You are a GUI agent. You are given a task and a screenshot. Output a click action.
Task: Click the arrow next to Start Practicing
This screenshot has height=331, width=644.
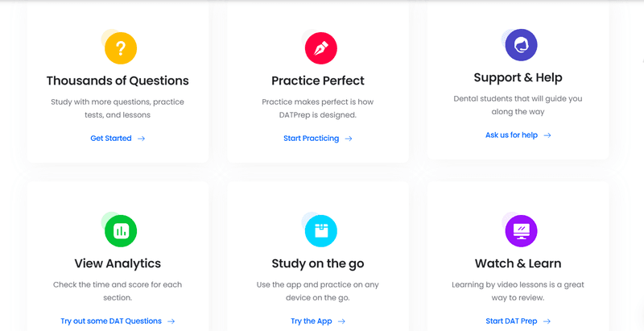[x=349, y=139]
